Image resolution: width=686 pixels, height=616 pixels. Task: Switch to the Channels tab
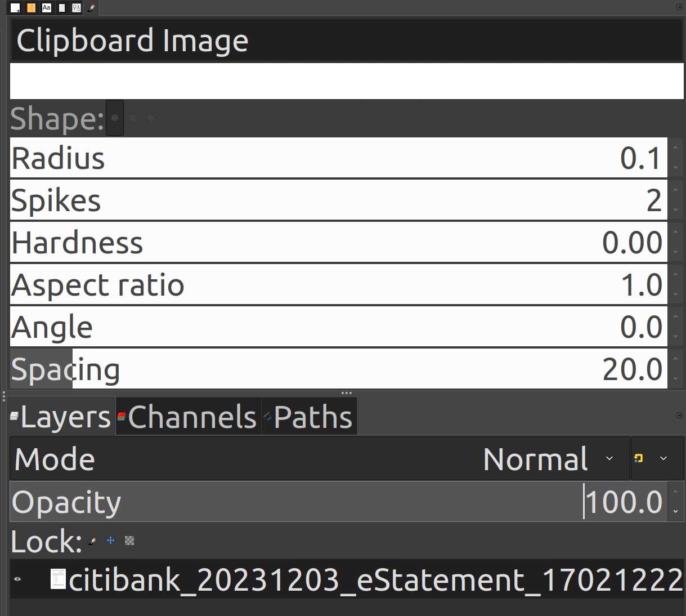coord(188,417)
